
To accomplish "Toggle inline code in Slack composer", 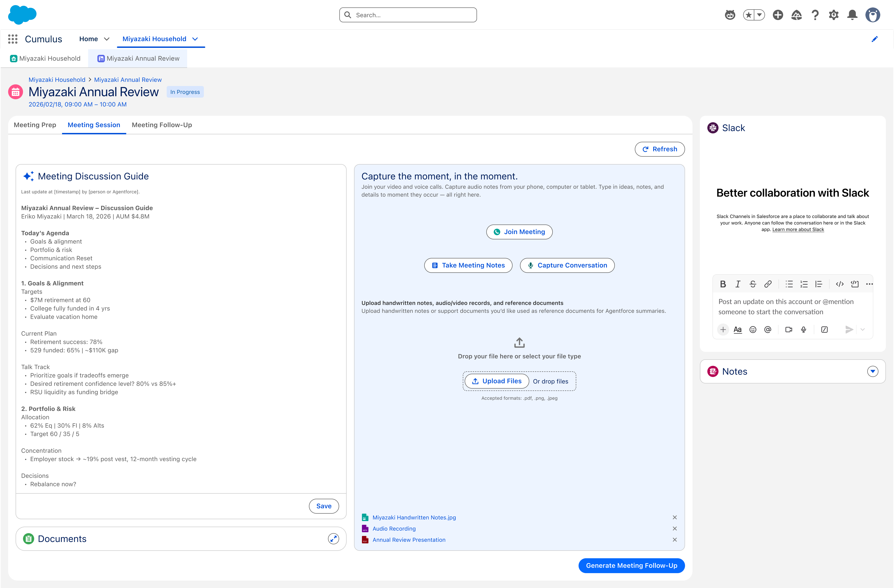I will [x=840, y=284].
